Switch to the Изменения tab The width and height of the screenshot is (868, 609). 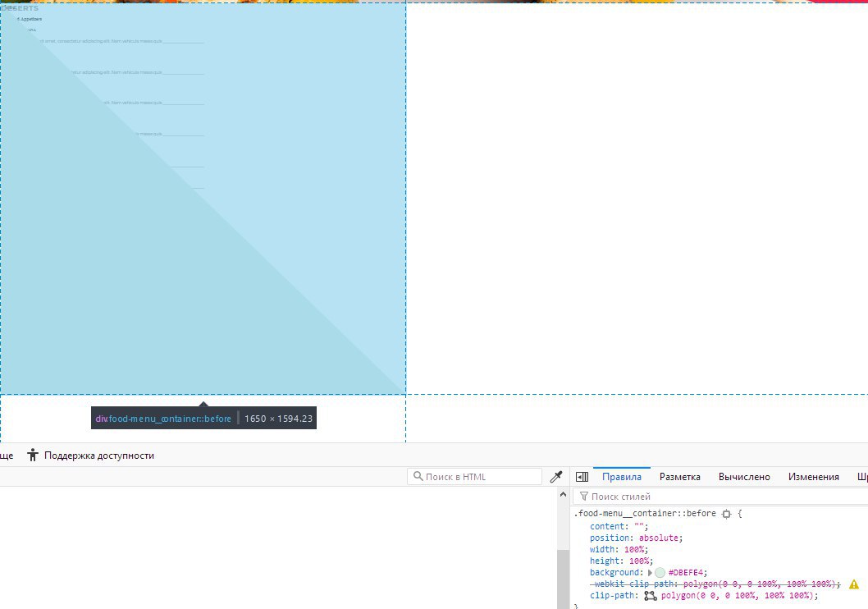[813, 477]
